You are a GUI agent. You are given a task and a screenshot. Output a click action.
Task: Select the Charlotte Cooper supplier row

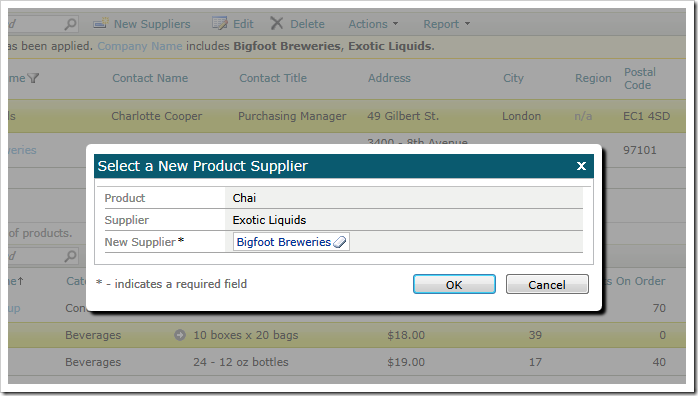pyautogui.click(x=347, y=116)
